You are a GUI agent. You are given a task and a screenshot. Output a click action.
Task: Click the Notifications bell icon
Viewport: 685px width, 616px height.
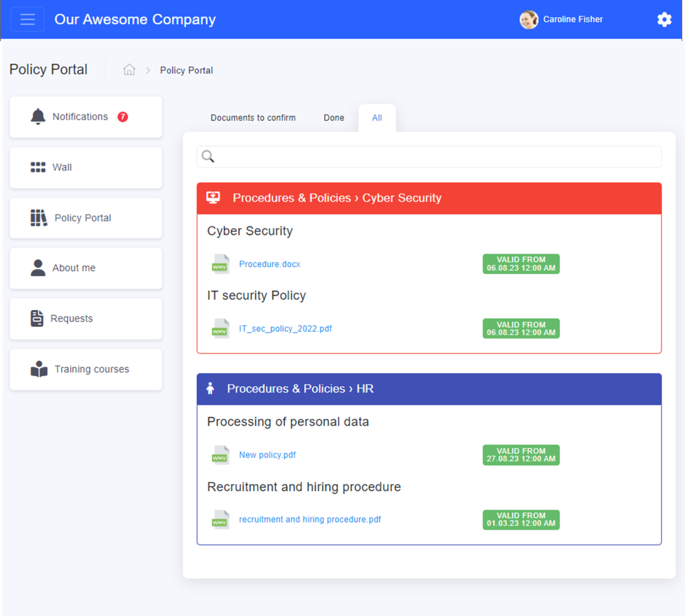pyautogui.click(x=38, y=116)
